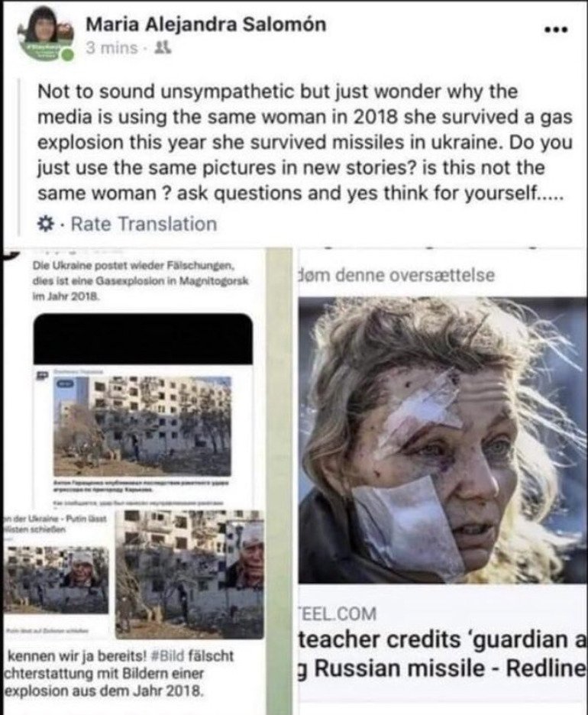The height and width of the screenshot is (715, 588).
Task: Open lower right collage of building and woman
Action: click(x=189, y=574)
